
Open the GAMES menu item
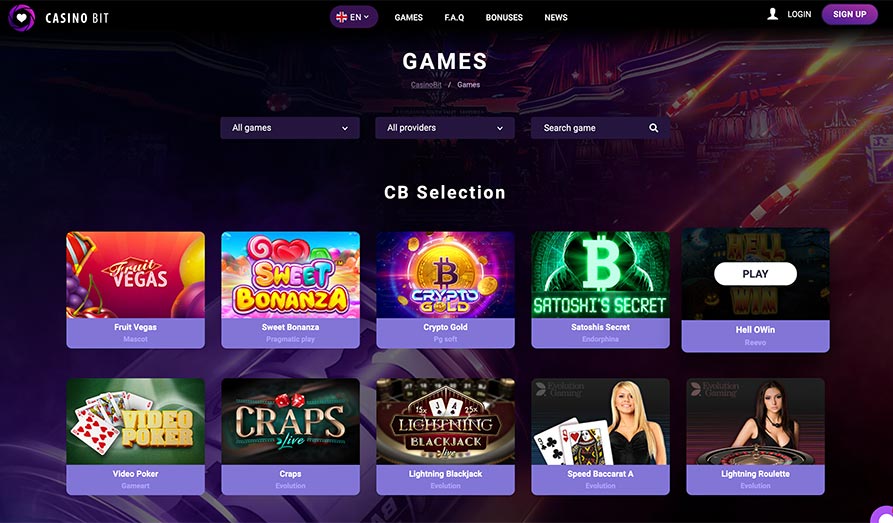[x=408, y=18]
